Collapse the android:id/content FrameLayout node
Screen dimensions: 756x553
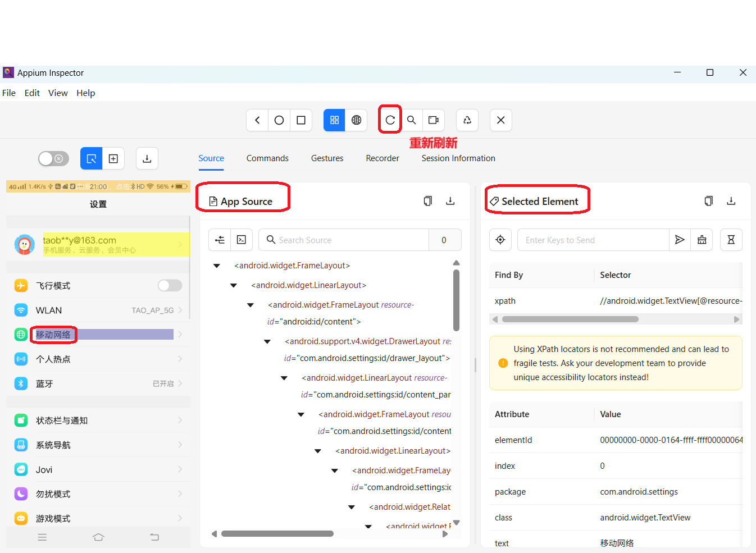click(x=251, y=305)
